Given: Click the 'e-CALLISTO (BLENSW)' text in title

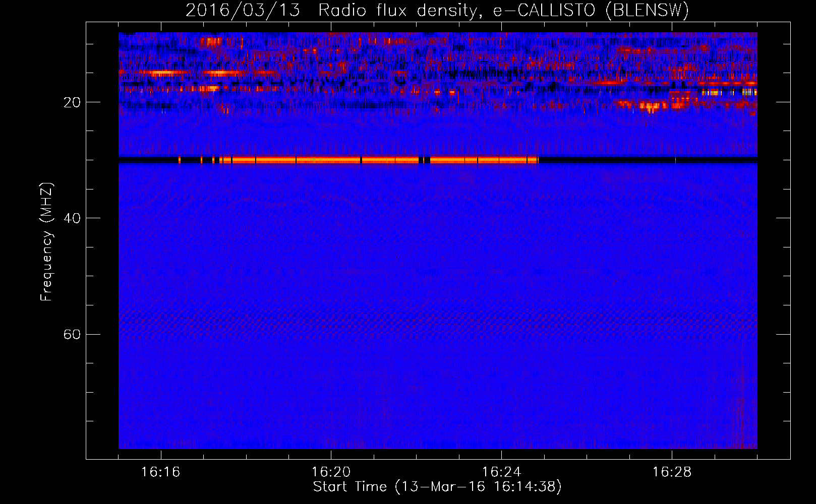Looking at the screenshot, I should (x=591, y=11).
